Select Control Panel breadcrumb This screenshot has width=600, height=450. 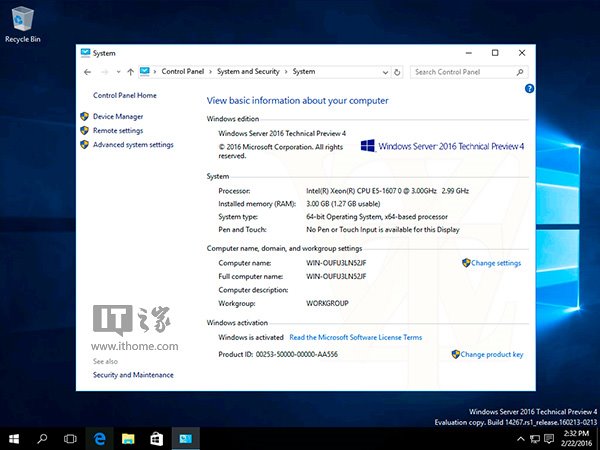(183, 72)
